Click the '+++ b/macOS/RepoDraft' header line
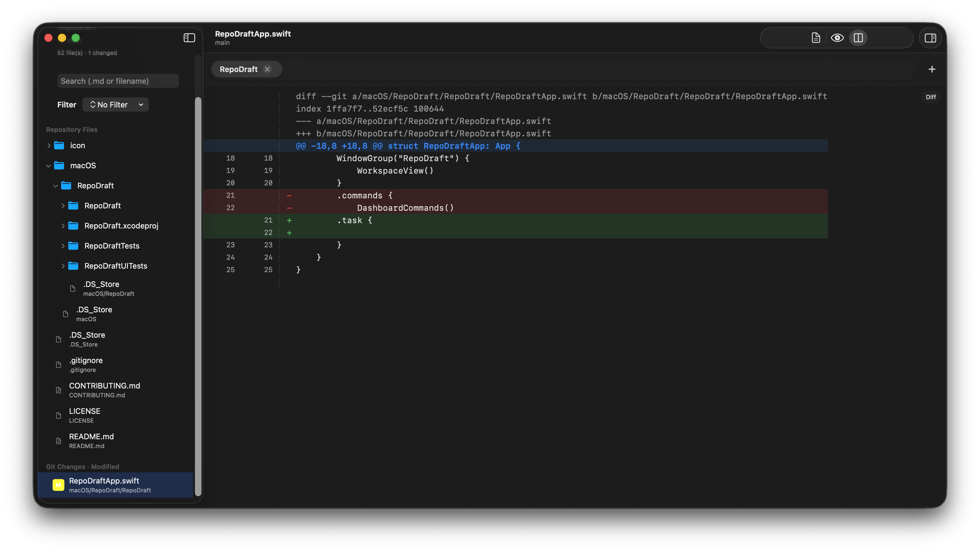 424,133
